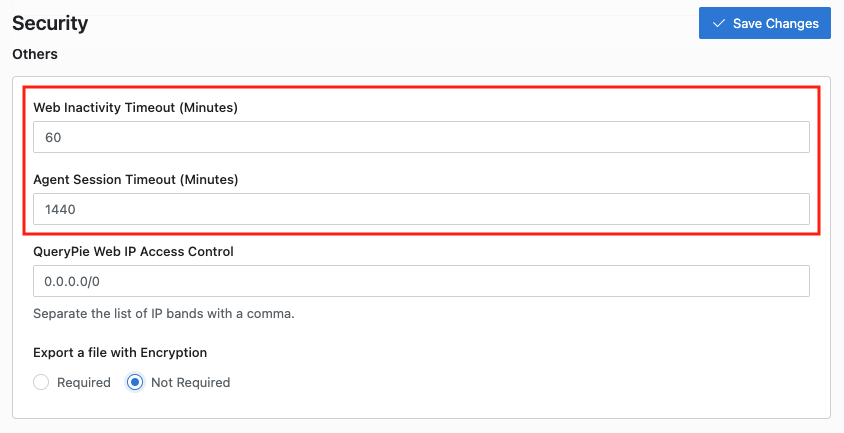This screenshot has height=433, width=844.
Task: Click the Save Changes button
Action: coord(764,23)
